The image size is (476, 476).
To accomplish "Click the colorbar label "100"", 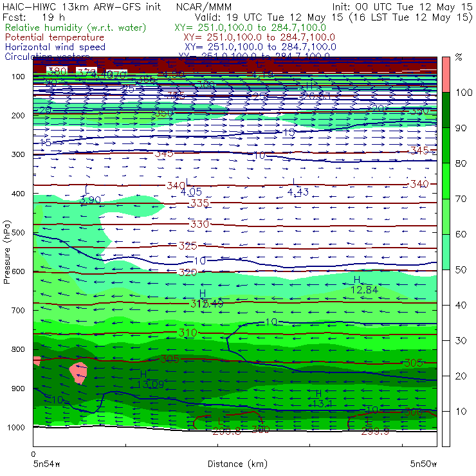I will [x=464, y=92].
